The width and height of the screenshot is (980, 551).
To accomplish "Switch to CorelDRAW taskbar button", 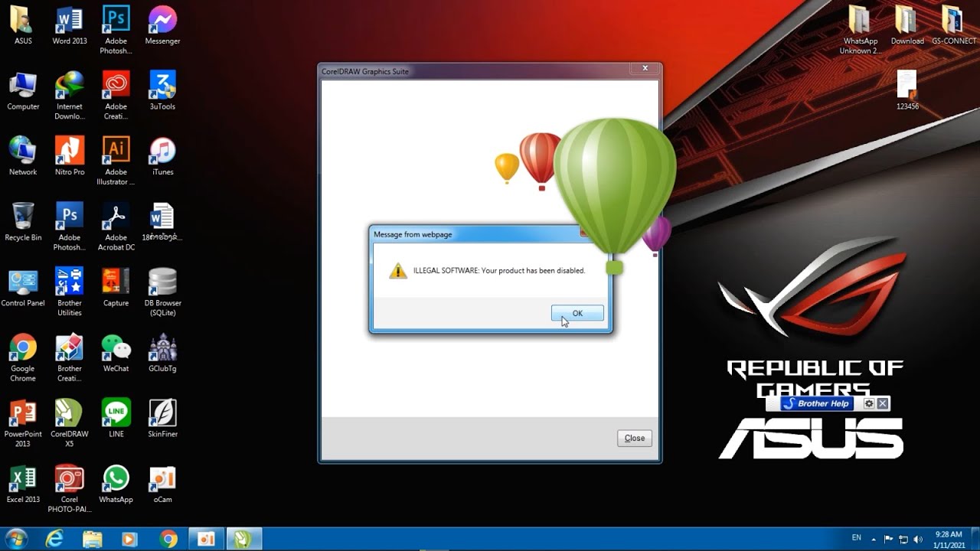I will 243,539.
